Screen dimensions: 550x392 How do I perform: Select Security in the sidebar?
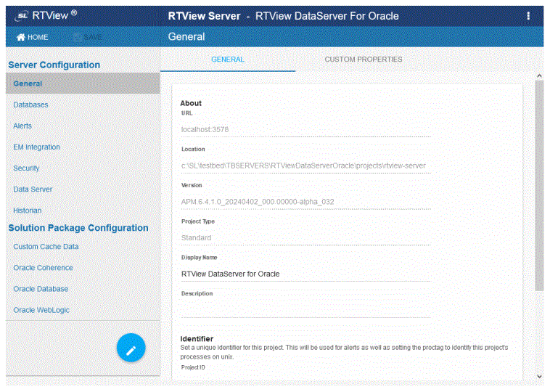coord(26,168)
